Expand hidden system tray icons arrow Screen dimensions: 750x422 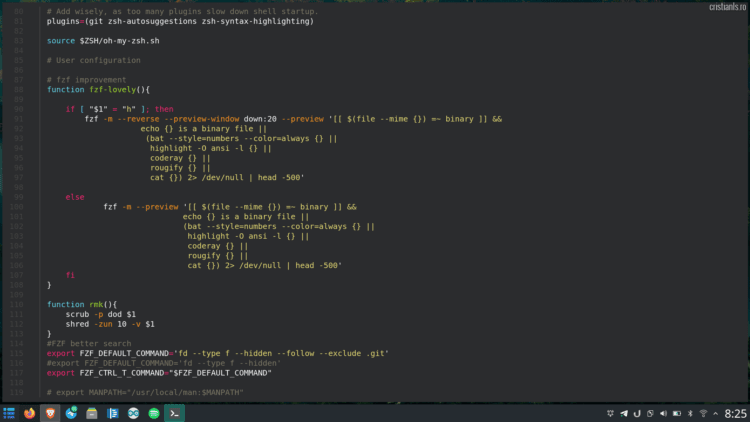(716, 413)
